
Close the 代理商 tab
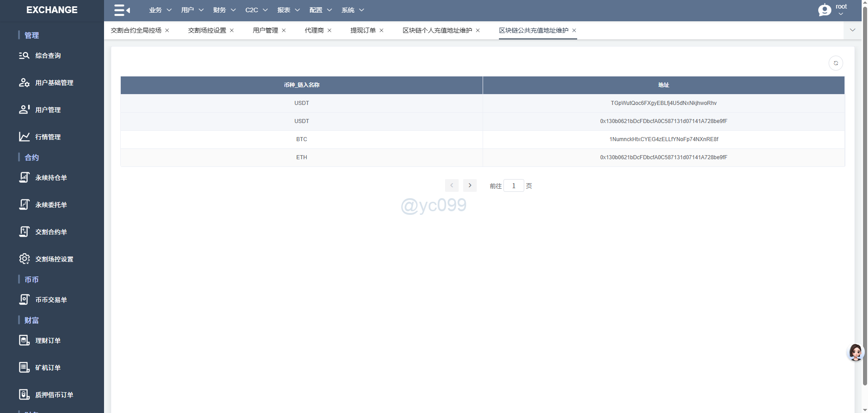point(330,30)
